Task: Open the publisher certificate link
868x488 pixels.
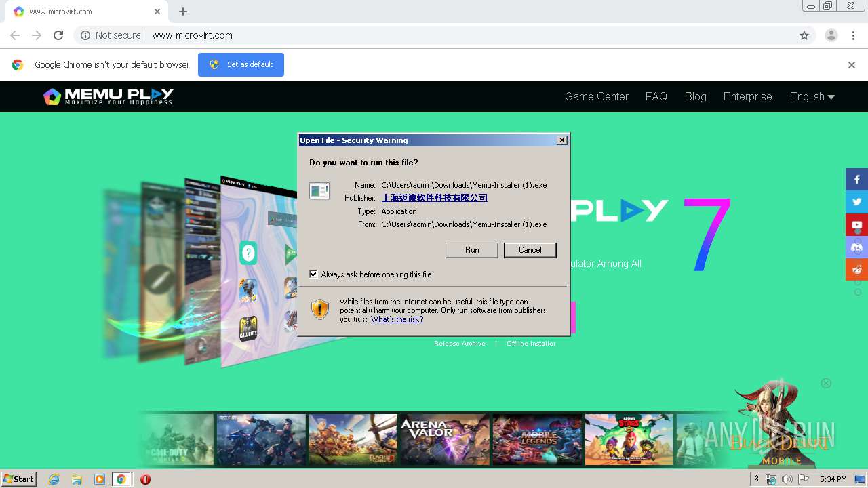Action: coord(434,198)
